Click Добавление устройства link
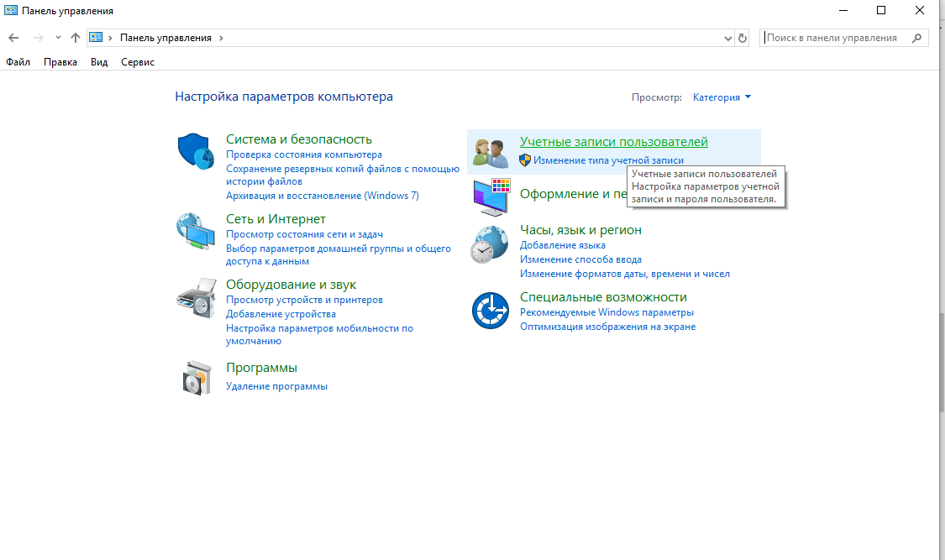Viewport: 945px width, 560px height. [281, 314]
